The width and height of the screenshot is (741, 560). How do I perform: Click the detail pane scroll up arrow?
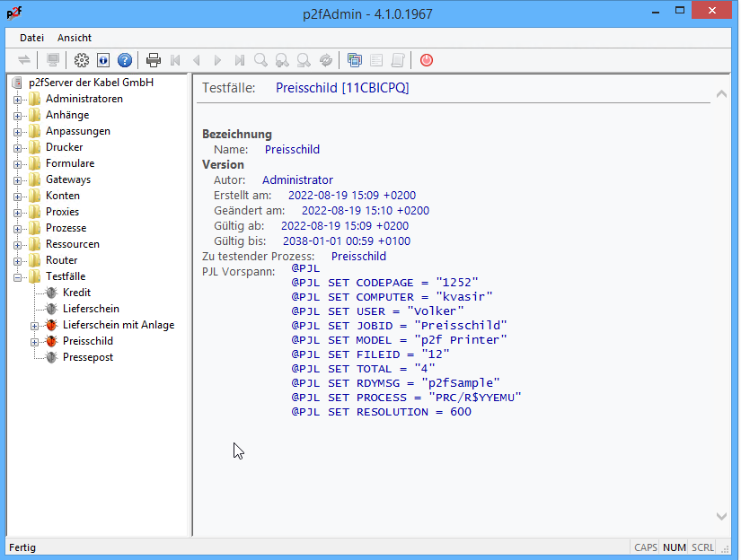coord(721,94)
